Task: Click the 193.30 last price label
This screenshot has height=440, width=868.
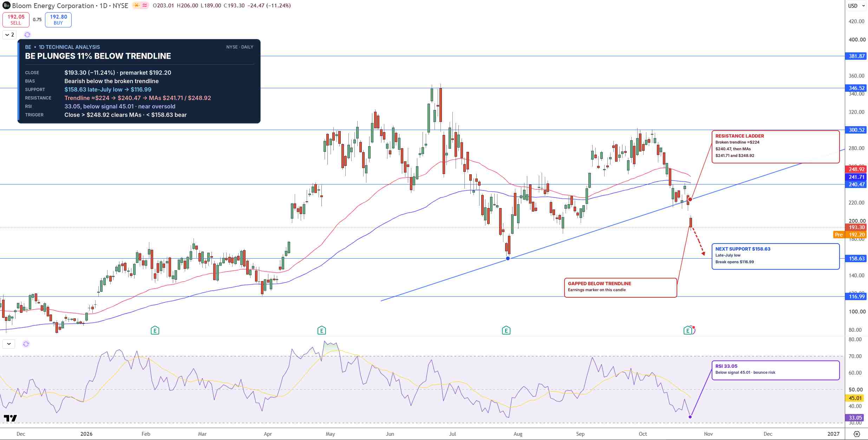Action: point(856,227)
